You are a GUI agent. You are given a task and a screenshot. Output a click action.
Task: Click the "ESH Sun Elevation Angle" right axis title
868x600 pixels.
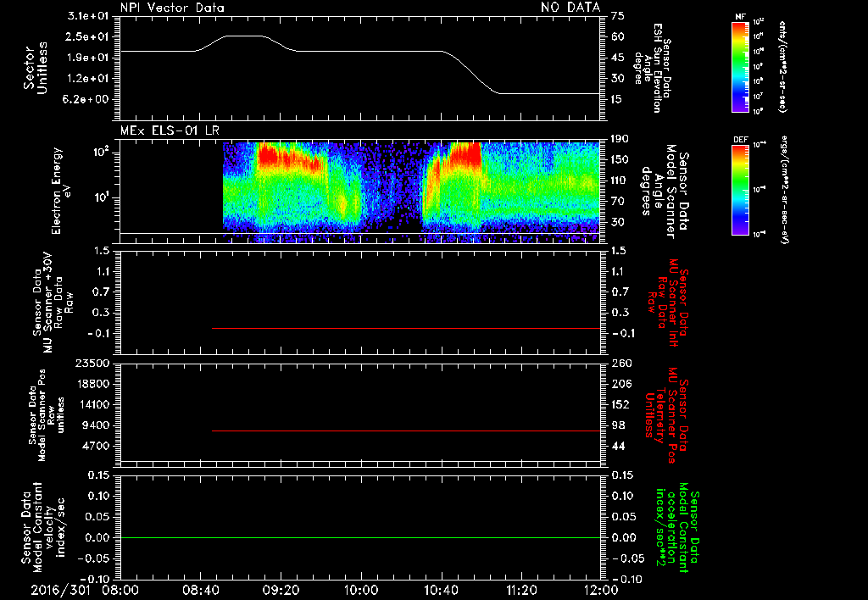point(654,68)
